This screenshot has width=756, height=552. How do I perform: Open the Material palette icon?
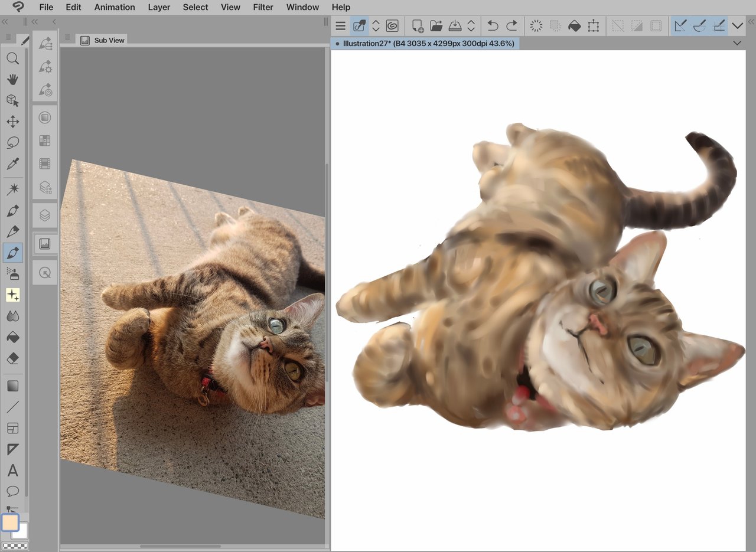(x=45, y=187)
